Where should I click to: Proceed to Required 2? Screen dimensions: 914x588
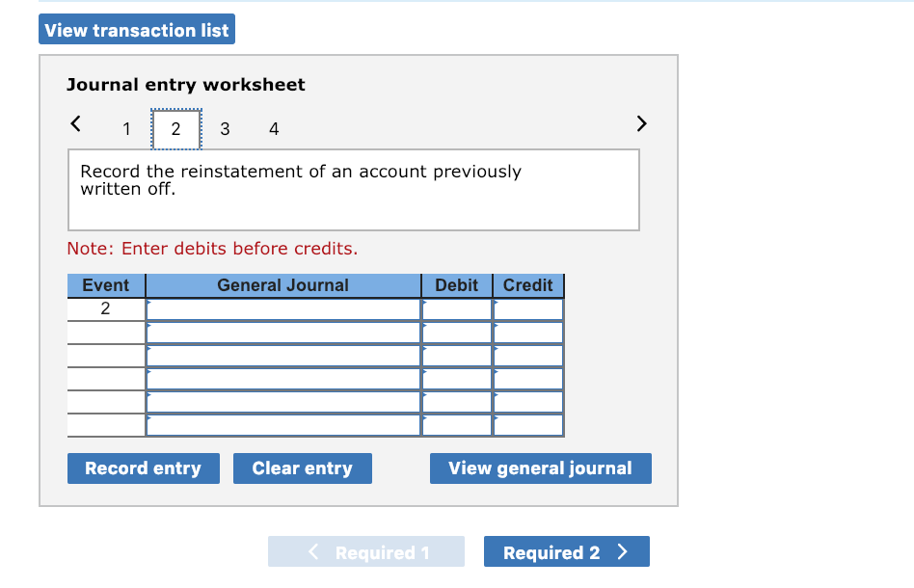point(566,551)
